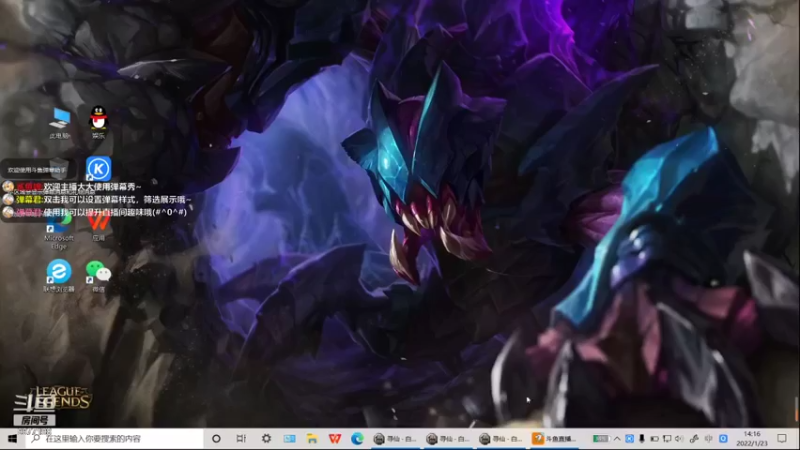Open the 此电脑 desktop icon
The height and width of the screenshot is (450, 800).
click(60, 123)
